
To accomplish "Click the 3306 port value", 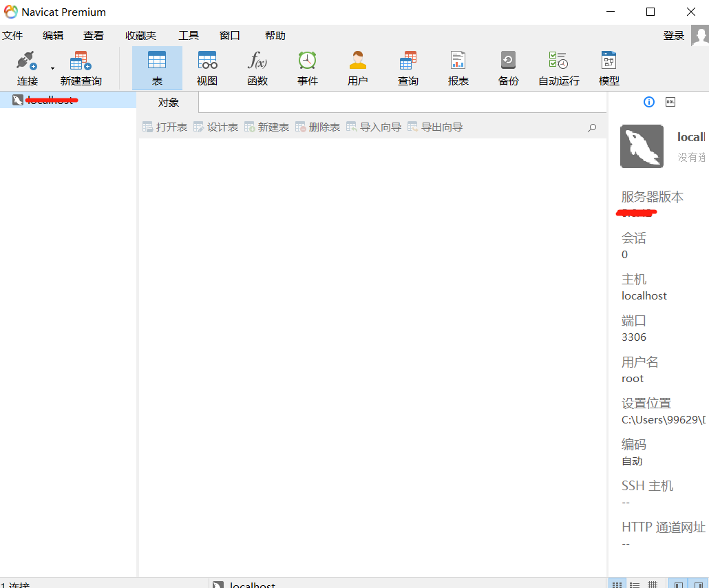I will 634,337.
